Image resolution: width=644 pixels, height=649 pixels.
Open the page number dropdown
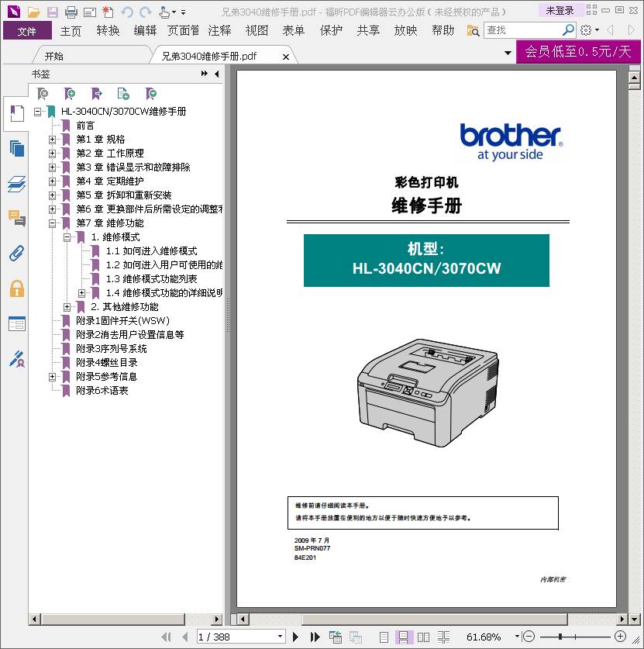[280, 637]
